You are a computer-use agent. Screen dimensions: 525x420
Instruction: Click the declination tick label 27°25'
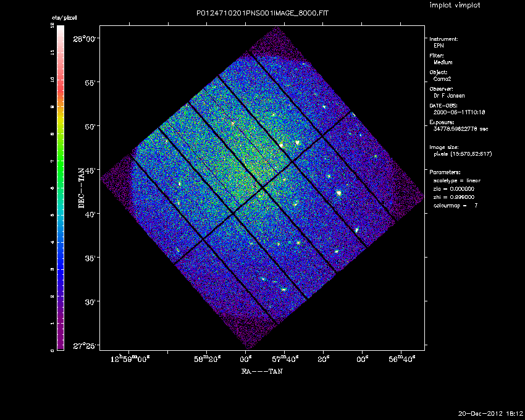point(86,346)
